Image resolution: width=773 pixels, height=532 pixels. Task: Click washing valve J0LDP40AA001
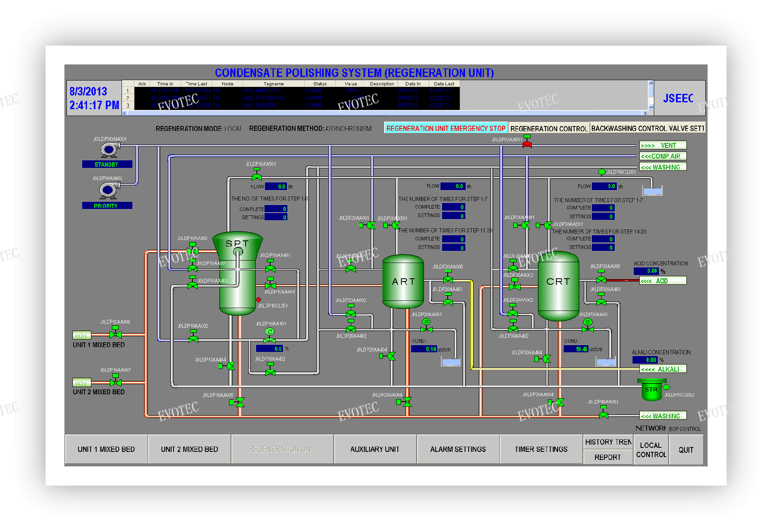[x=604, y=413]
